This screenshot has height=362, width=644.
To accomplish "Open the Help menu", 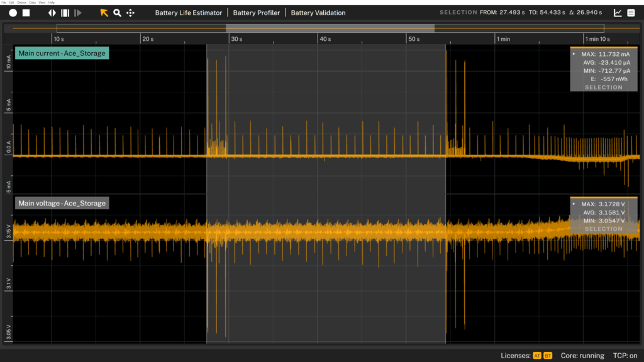I will 52,3.
